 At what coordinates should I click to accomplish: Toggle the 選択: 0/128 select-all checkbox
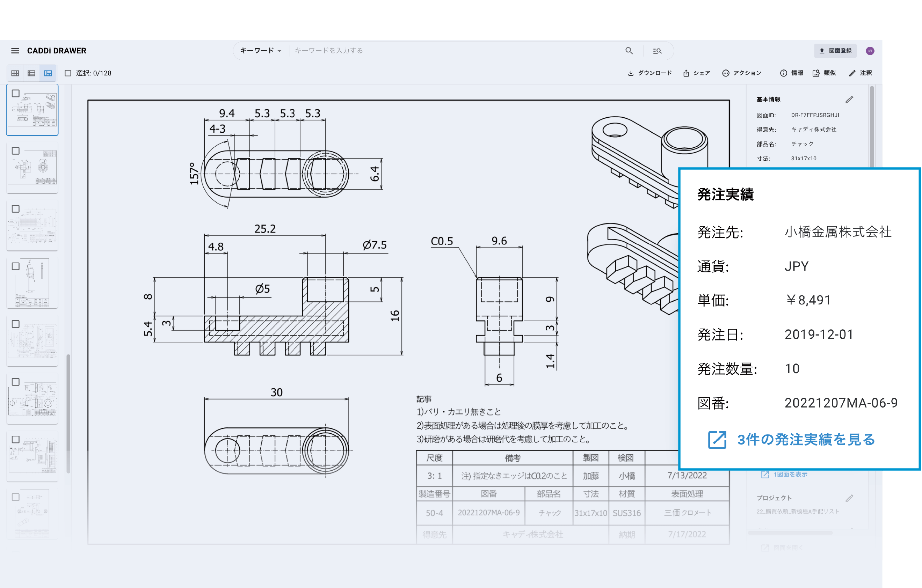coord(68,73)
